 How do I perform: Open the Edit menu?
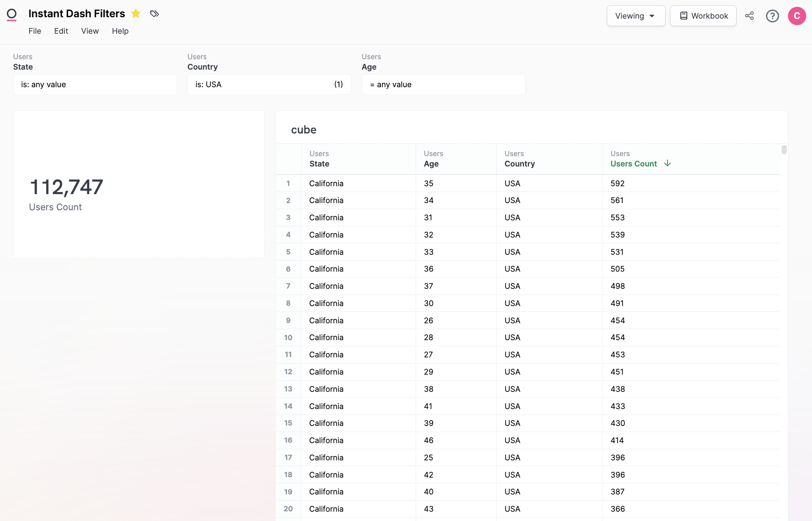click(61, 31)
